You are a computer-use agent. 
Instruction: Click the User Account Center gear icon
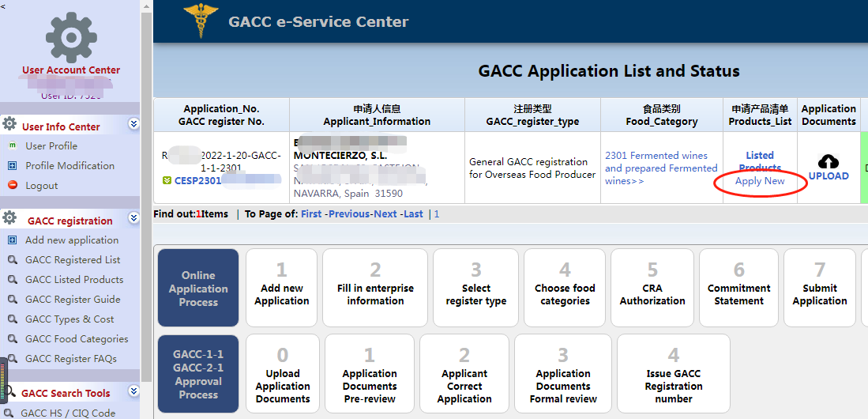[x=71, y=37]
